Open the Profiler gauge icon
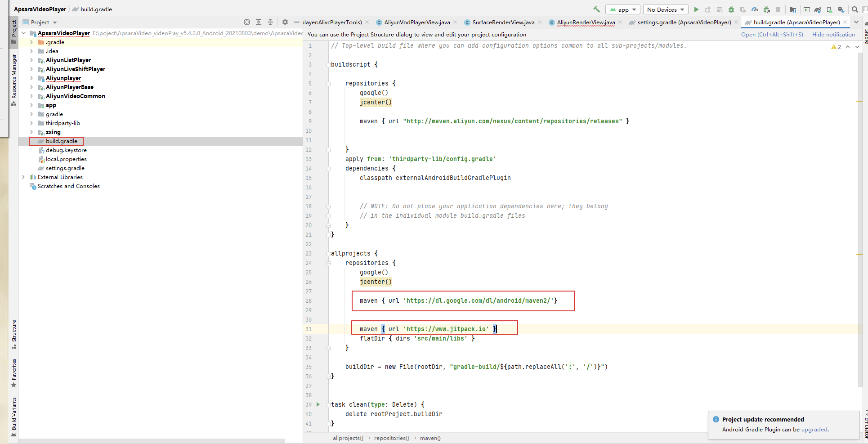 click(755, 9)
